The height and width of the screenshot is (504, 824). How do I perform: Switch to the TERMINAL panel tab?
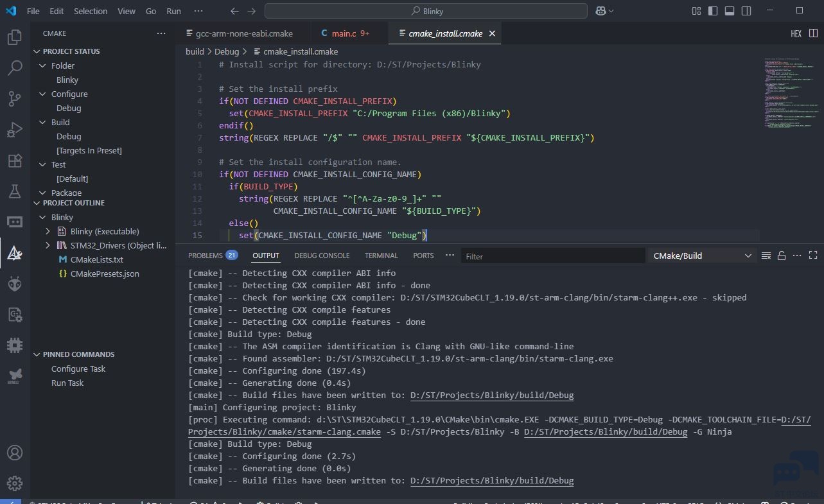pos(381,256)
